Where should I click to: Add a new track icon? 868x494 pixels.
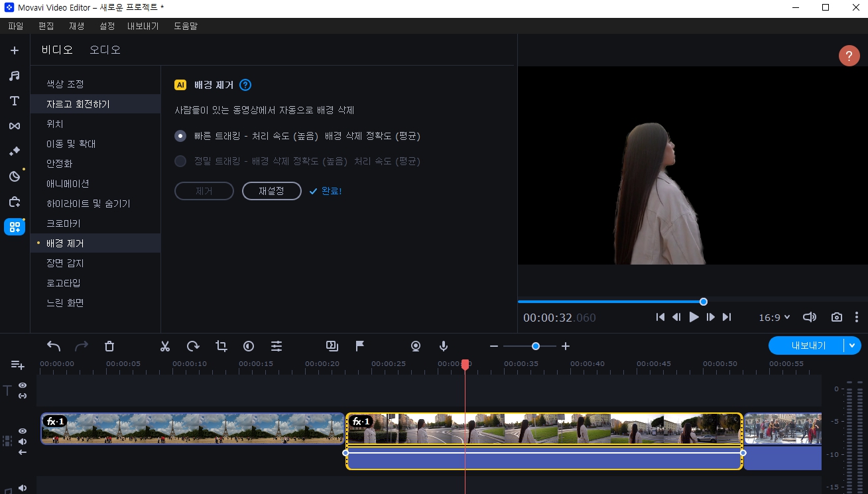coord(17,365)
